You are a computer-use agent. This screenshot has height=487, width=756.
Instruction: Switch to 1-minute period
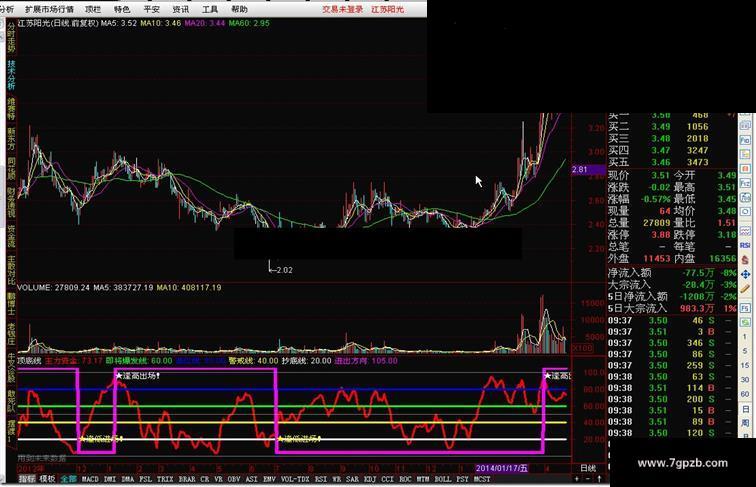[745, 337]
